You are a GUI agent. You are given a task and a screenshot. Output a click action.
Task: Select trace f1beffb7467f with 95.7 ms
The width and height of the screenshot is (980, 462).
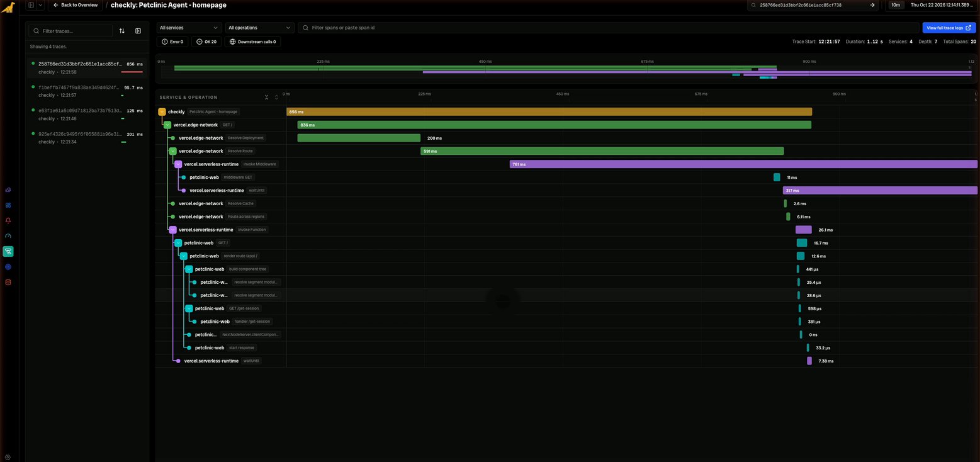pyautogui.click(x=87, y=91)
